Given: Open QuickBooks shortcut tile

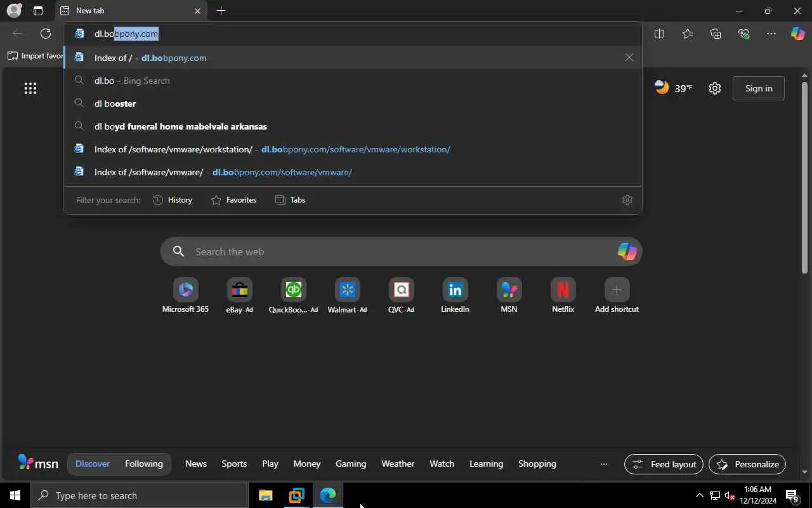Looking at the screenshot, I should pyautogui.click(x=293, y=295).
